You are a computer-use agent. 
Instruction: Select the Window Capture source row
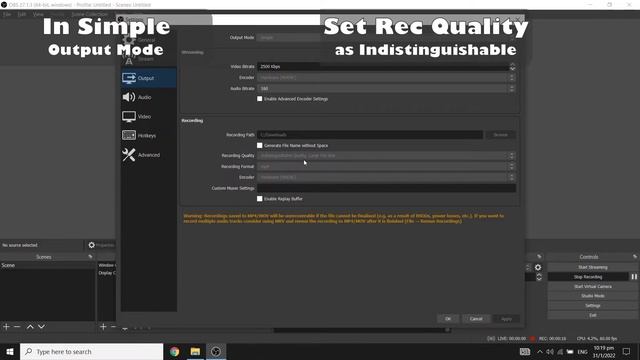[107, 265]
